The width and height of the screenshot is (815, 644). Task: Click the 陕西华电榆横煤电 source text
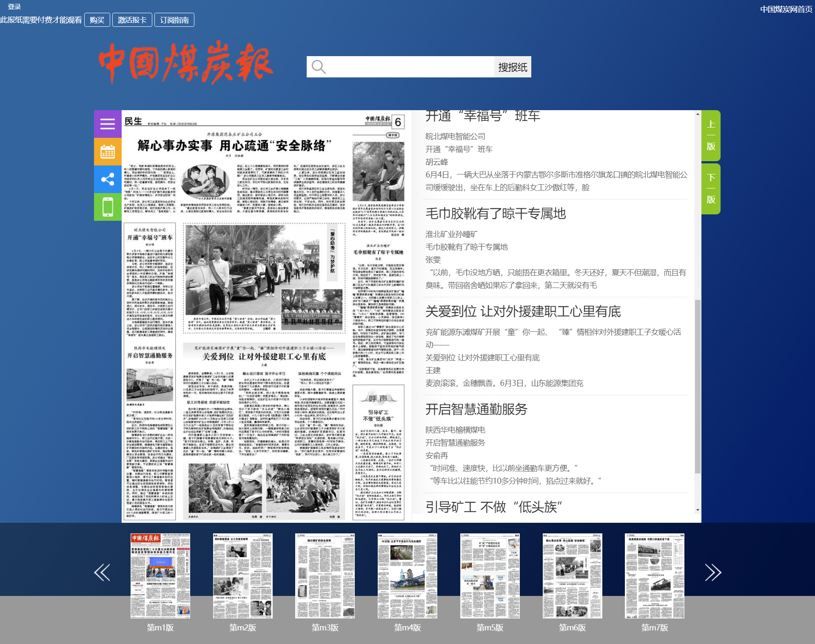point(455,430)
